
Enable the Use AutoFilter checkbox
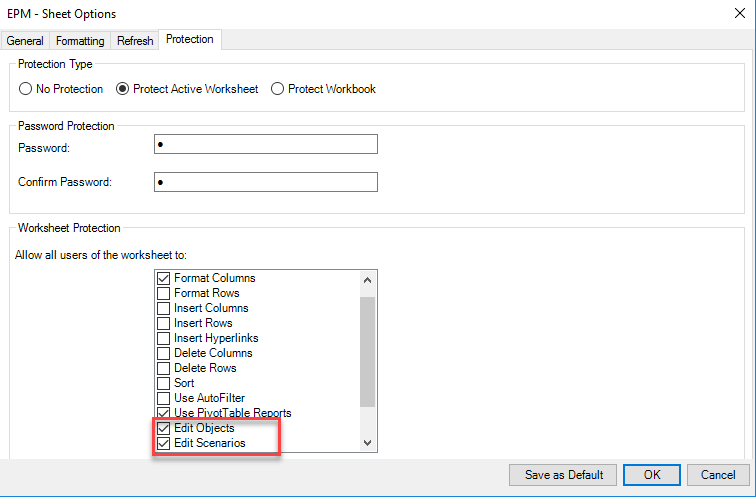(163, 398)
